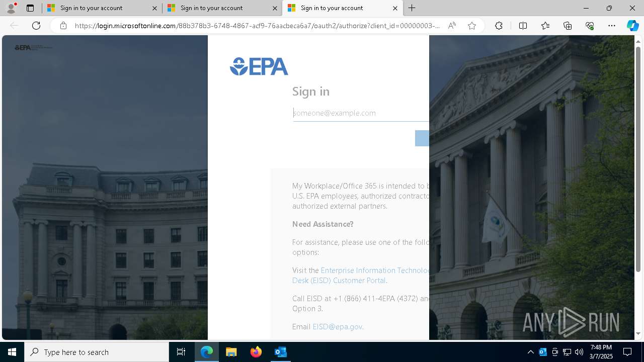Open Task View on taskbar
The height and width of the screenshot is (362, 644).
click(181, 352)
